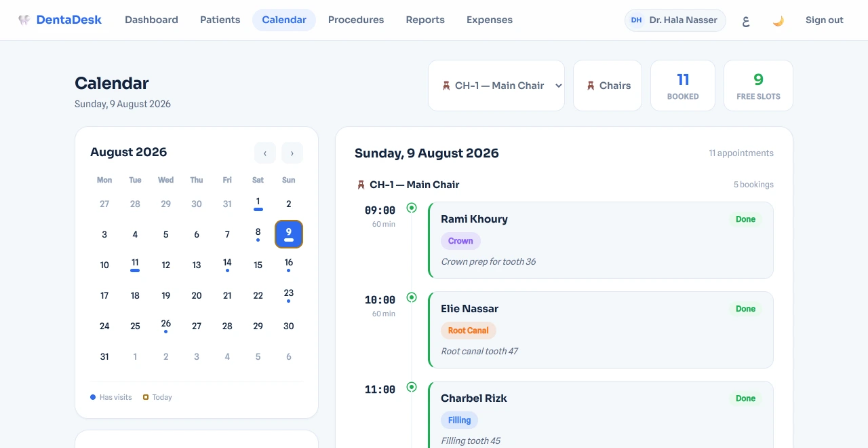The height and width of the screenshot is (448, 868).
Task: Open Elie Nassar's appointment card
Action: point(601,330)
